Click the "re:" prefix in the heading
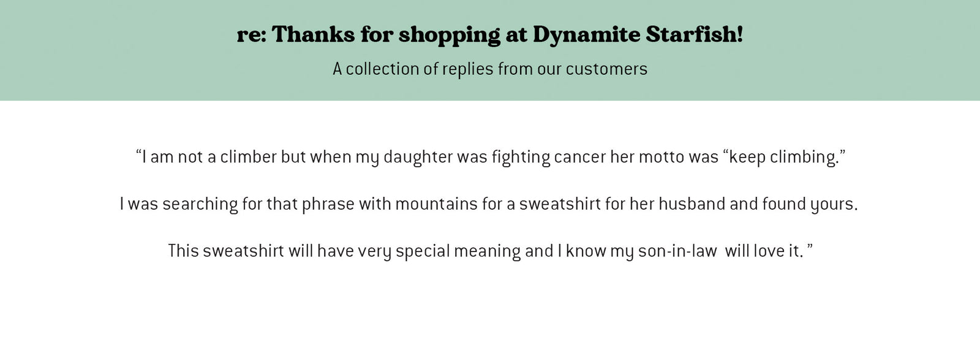Screen dimensions: 980x363 pos(251,35)
